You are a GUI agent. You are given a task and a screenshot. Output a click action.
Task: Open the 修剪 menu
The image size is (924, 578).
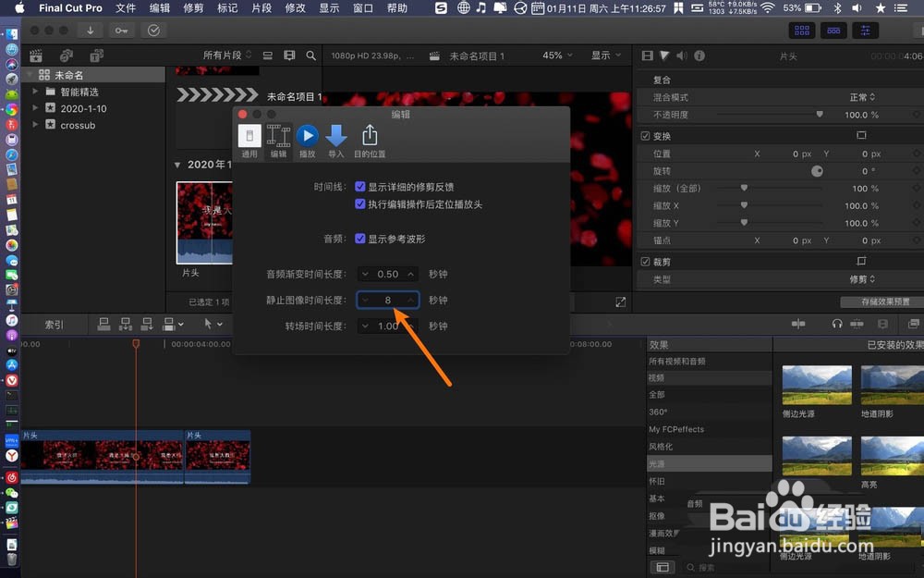click(193, 8)
